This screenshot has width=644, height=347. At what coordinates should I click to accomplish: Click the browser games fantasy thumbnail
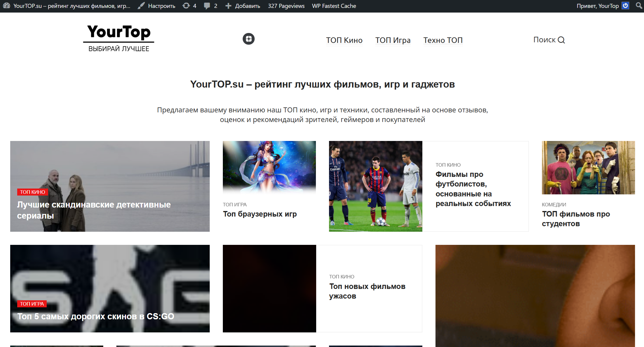(x=269, y=168)
